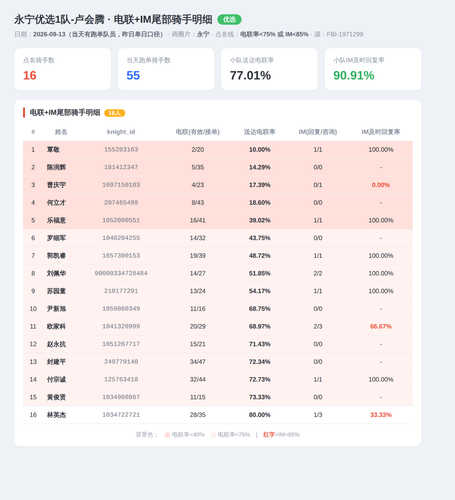This screenshot has height=500, width=455.
Task: Click the 11/16 calls cell
Action: click(198, 309)
